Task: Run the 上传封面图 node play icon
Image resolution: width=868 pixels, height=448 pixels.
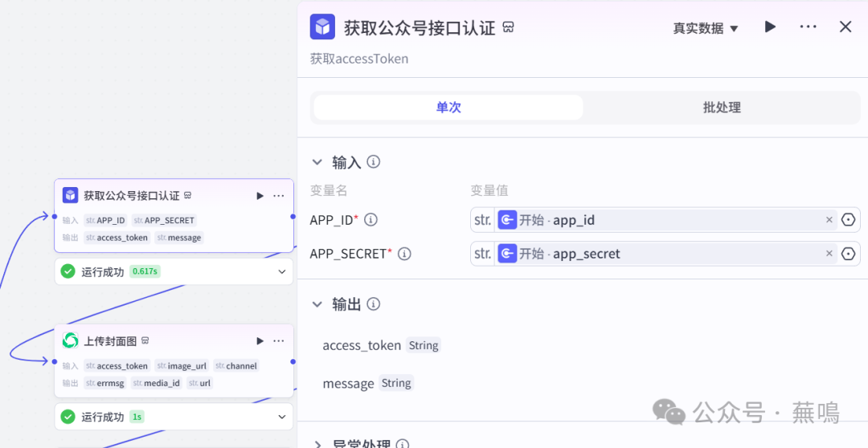Action: [260, 341]
